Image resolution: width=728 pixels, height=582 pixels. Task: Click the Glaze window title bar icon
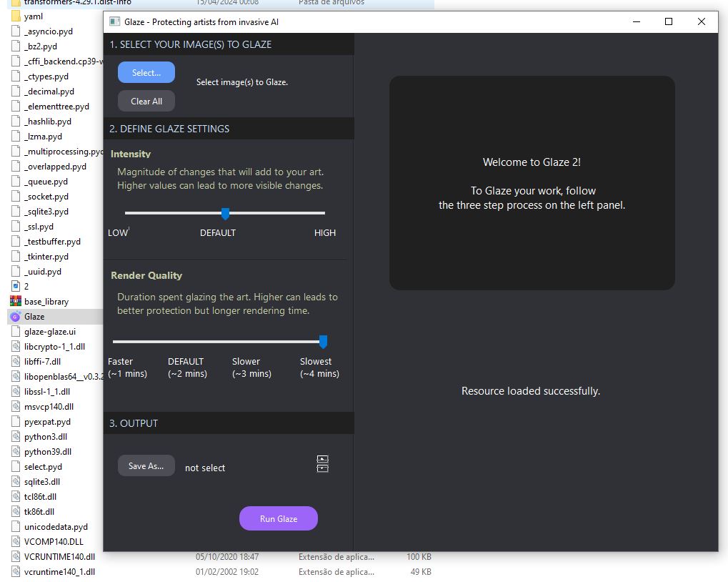(114, 21)
